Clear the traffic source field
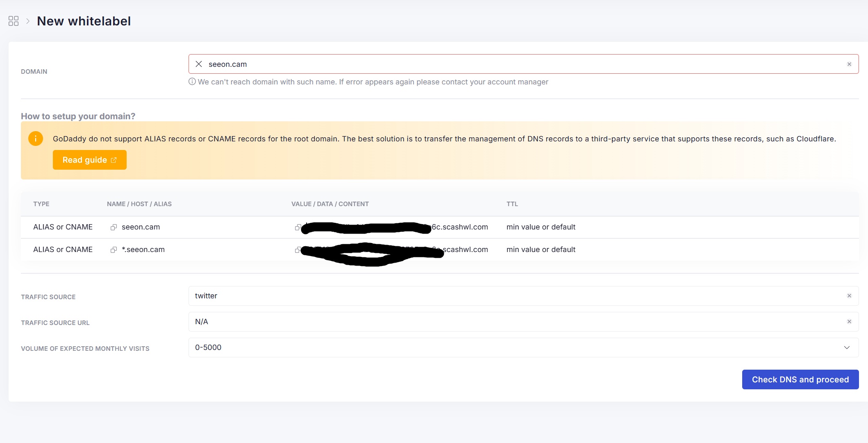The width and height of the screenshot is (868, 443). 849,296
